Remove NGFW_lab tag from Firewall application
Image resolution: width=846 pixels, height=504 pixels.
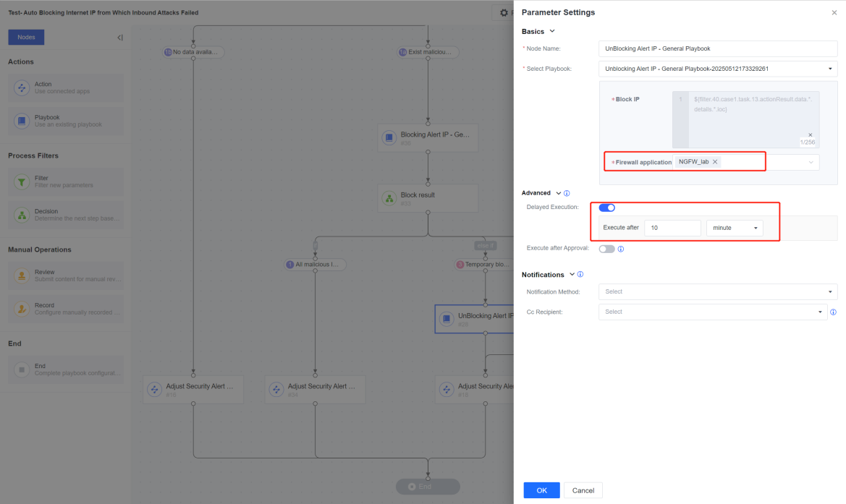pos(715,162)
